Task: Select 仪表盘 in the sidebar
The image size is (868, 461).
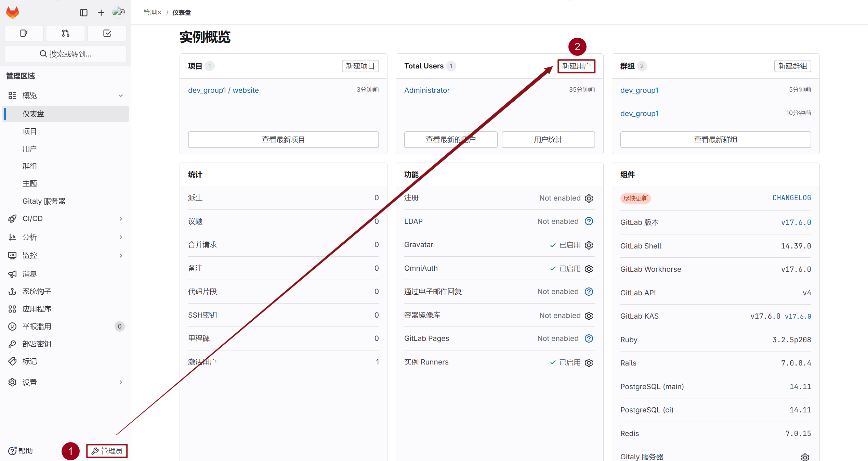Action: 65,114
